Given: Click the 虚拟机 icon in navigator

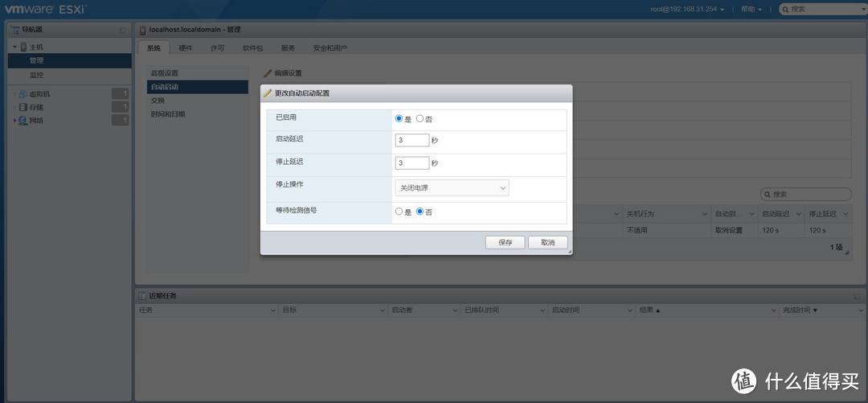Looking at the screenshot, I should (23, 94).
